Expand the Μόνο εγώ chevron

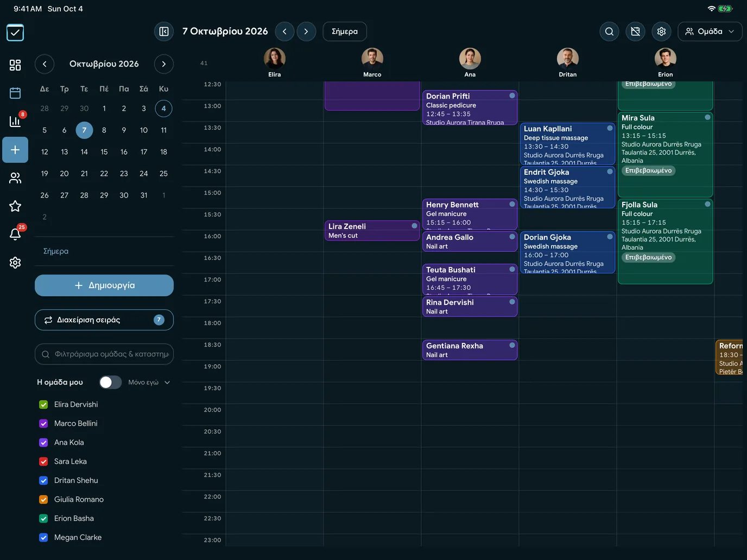coord(167,383)
